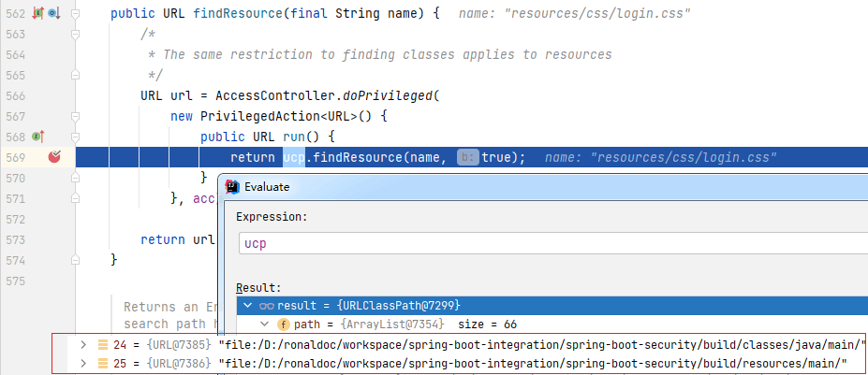Image resolution: width=868 pixels, height=375 pixels.
Task: Click the Expression input field containing ucp
Action: [553, 243]
